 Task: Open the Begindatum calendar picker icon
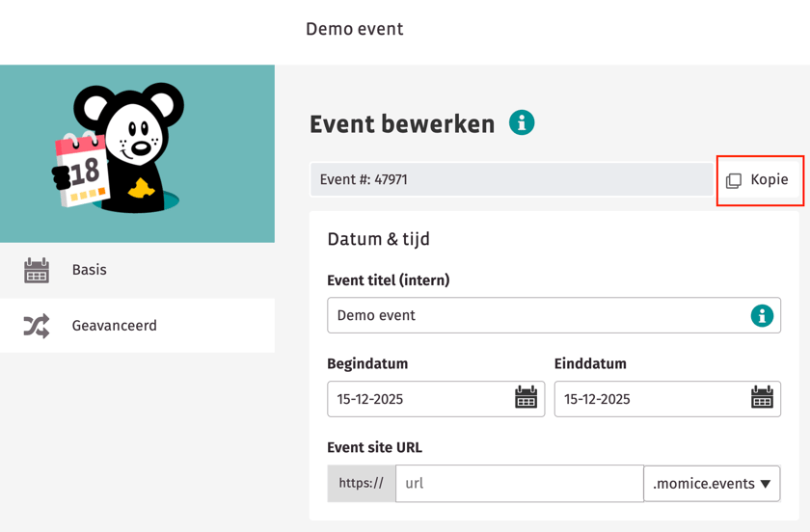point(526,398)
